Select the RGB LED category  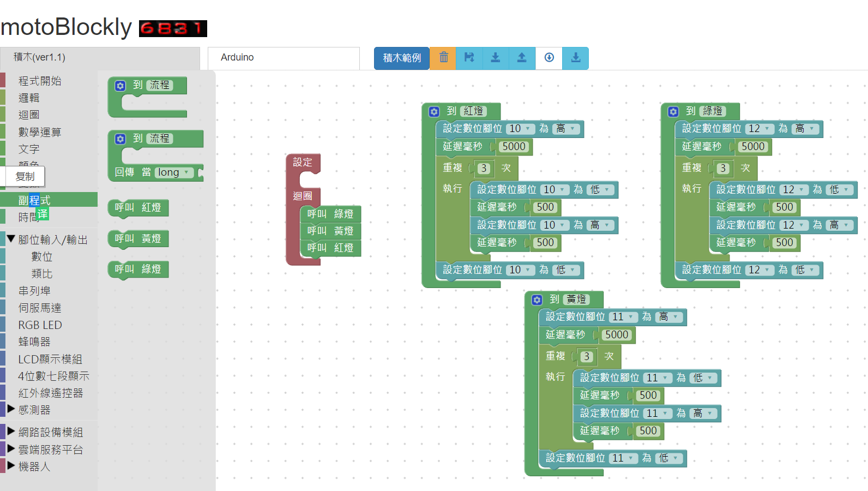(x=40, y=325)
